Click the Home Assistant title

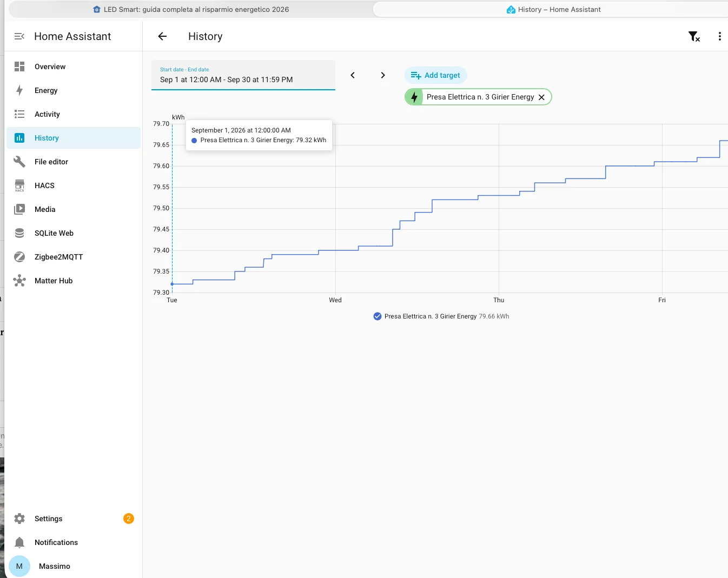[72, 36]
